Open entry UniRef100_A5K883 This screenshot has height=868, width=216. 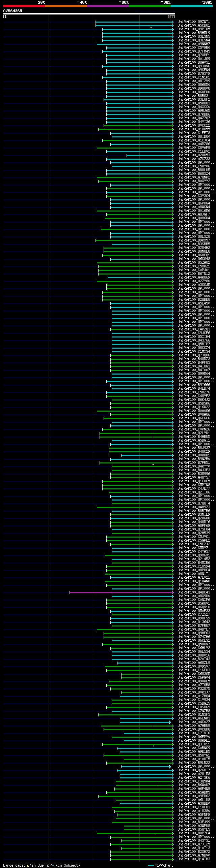pos(194,103)
